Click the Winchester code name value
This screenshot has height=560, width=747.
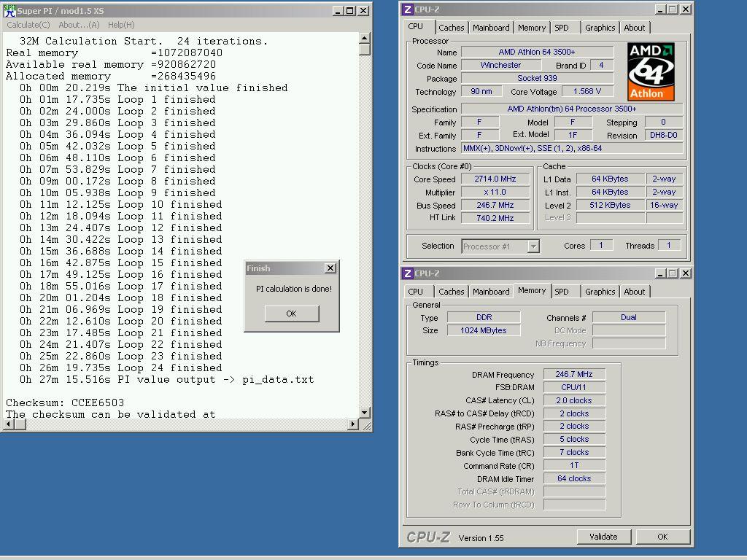point(500,65)
